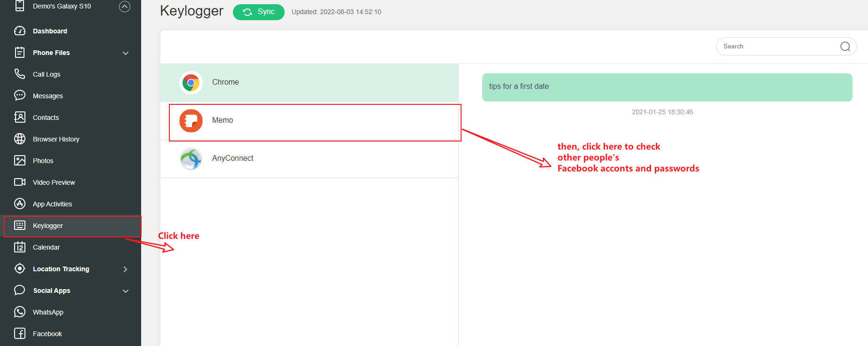The image size is (868, 346).
Task: Click the Demo's Galaxy S10 device name
Action: click(62, 6)
